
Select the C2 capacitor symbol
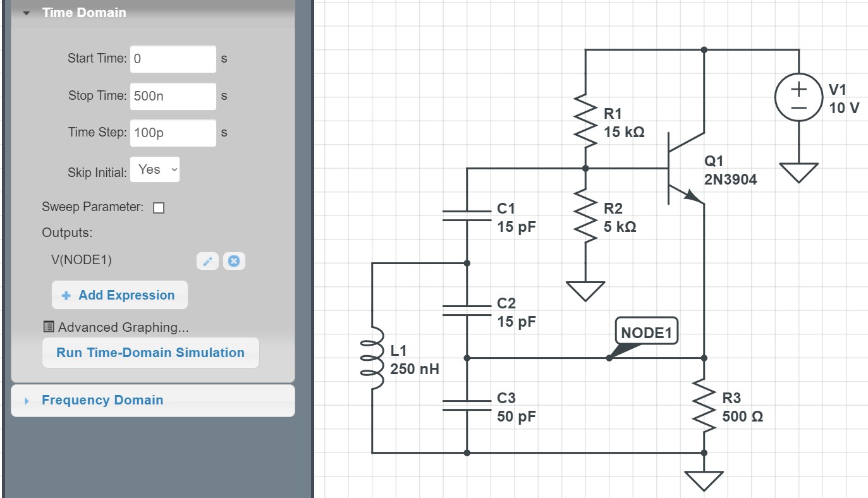467,310
